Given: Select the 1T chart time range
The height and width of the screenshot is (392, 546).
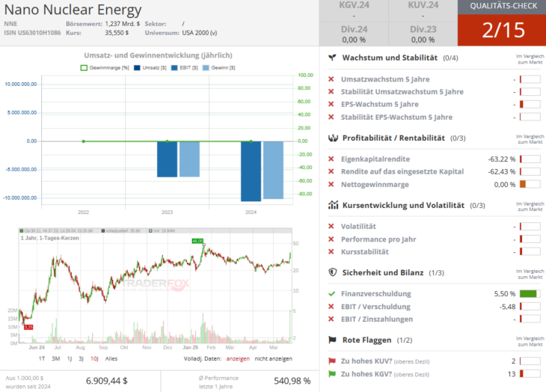Looking at the screenshot, I should [x=42, y=358].
